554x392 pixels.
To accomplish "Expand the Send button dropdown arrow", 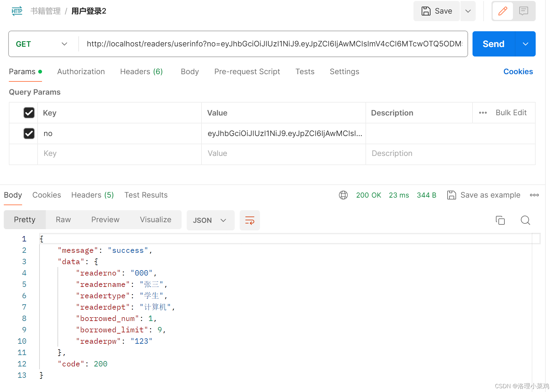I will [x=525, y=44].
